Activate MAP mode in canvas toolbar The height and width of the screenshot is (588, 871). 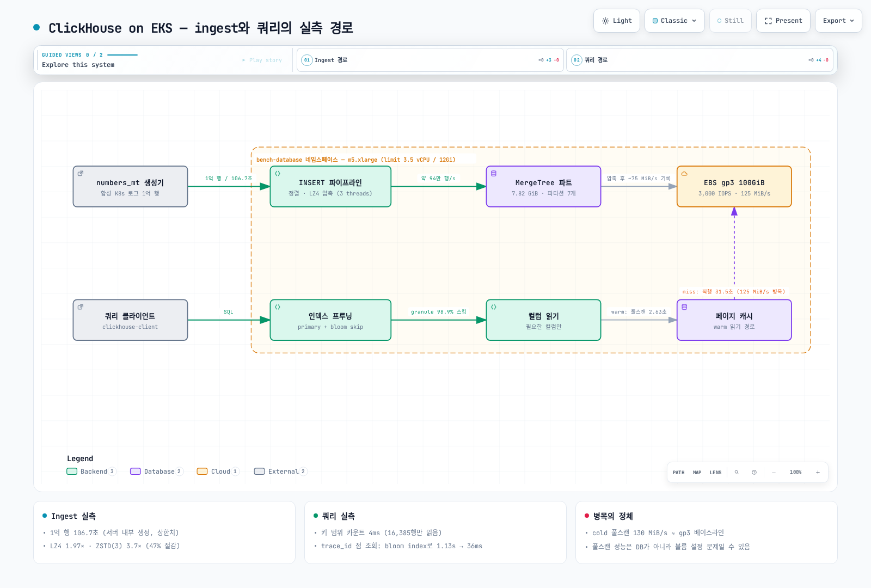(697, 473)
